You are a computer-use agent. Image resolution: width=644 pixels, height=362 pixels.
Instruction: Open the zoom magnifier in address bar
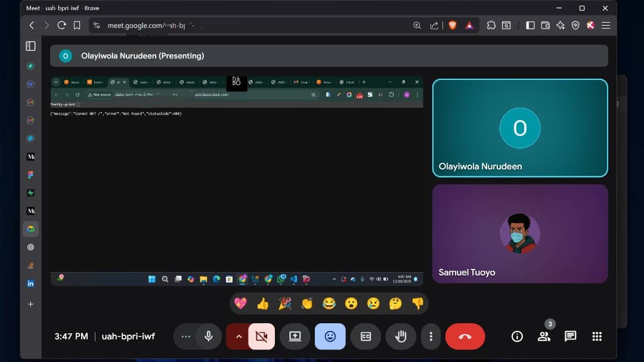(x=417, y=26)
